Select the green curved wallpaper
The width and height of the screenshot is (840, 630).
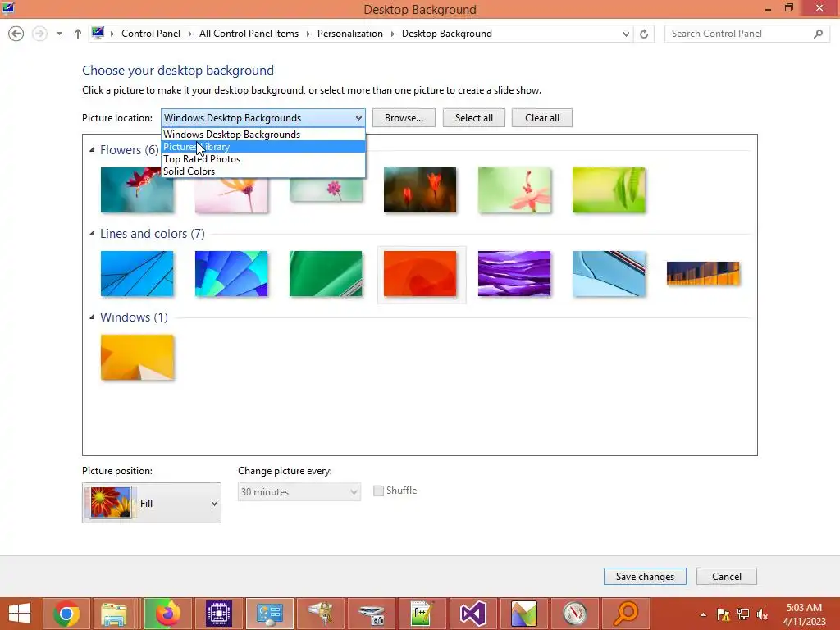tap(326, 274)
